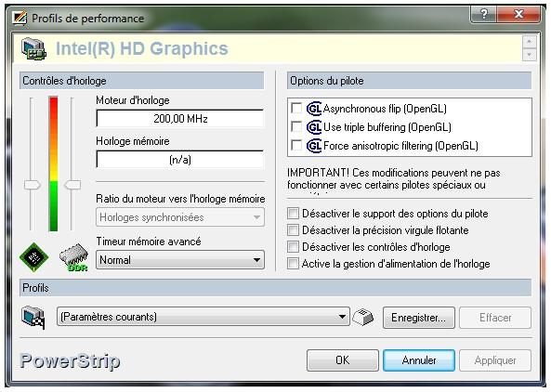Click the engine clock slider thumb
The width and height of the screenshot is (551, 392).
pyautogui.click(x=32, y=185)
